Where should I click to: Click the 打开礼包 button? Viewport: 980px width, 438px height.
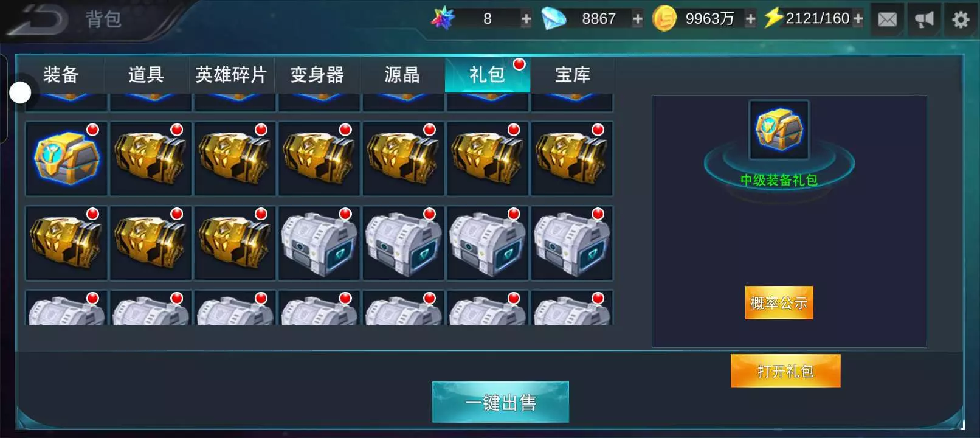(x=785, y=371)
